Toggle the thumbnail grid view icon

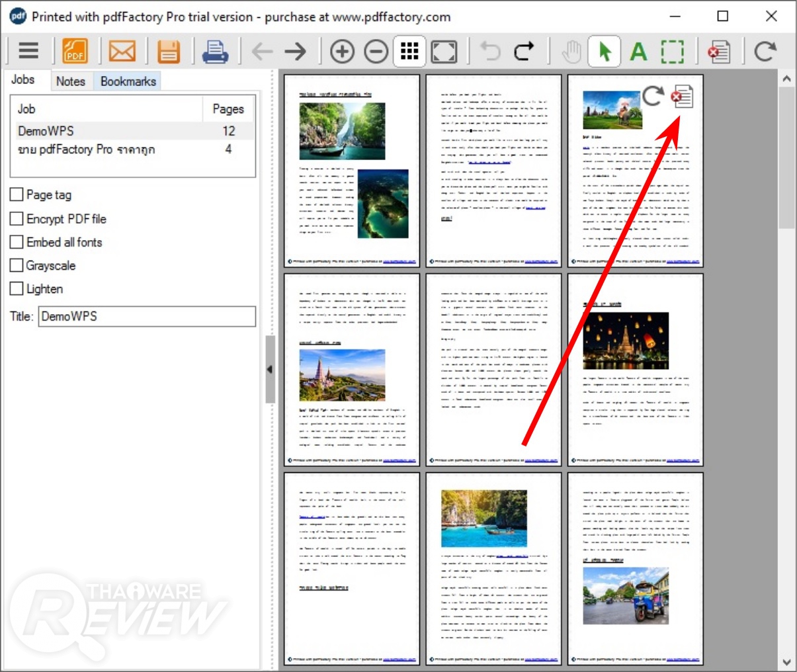point(409,51)
